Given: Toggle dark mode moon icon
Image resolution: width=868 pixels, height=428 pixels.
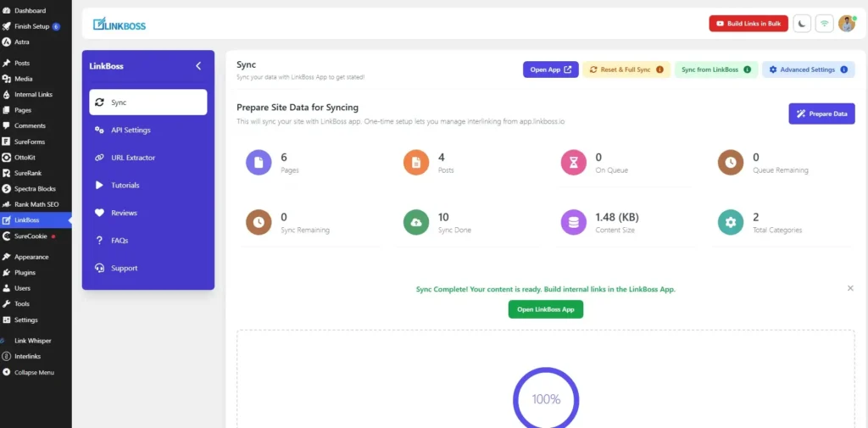Looking at the screenshot, I should [x=802, y=23].
